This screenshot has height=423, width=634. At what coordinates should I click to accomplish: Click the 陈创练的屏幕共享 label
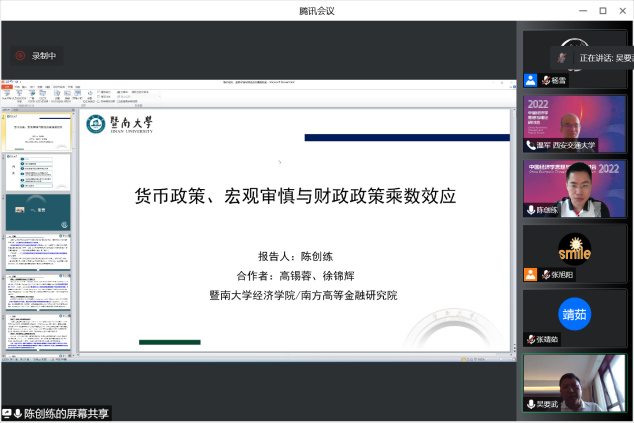point(67,413)
